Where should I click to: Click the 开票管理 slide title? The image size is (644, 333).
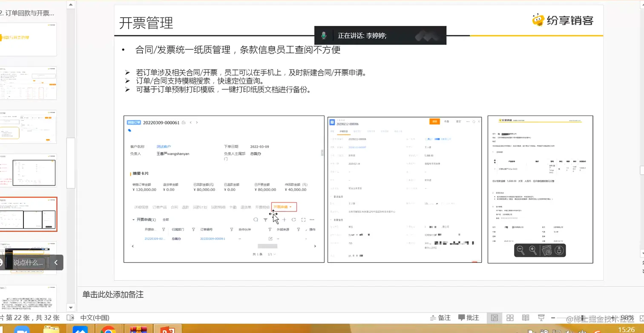pos(146,22)
